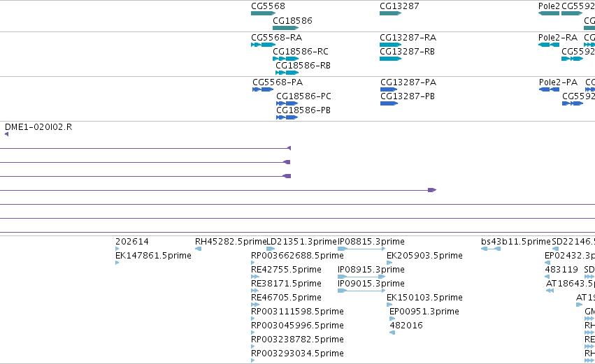Image resolution: width=595 pixels, height=364 pixels.
Task: Select protein label CG18586-PC
Action: 303,96
